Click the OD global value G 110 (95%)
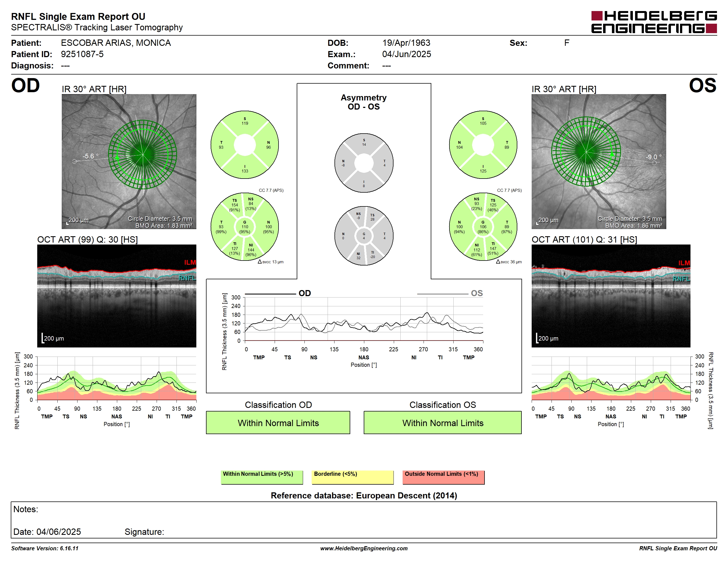This screenshot has height=563, width=728. pyautogui.click(x=244, y=227)
